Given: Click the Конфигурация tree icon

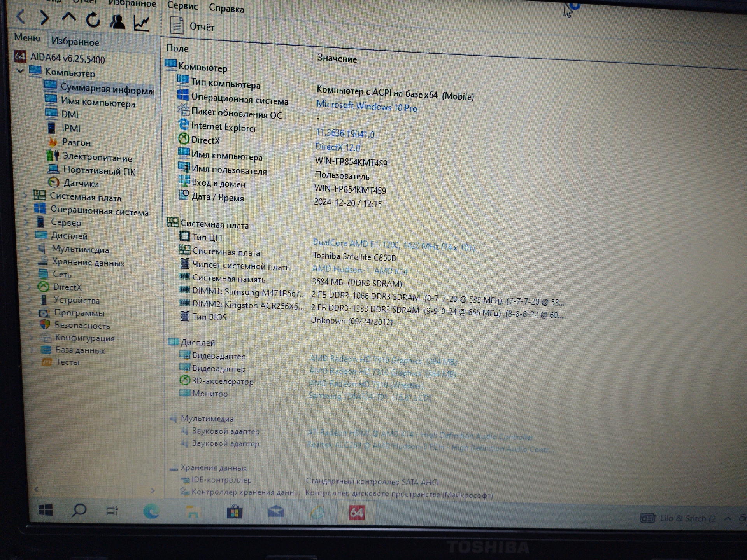Looking at the screenshot, I should click(46, 337).
